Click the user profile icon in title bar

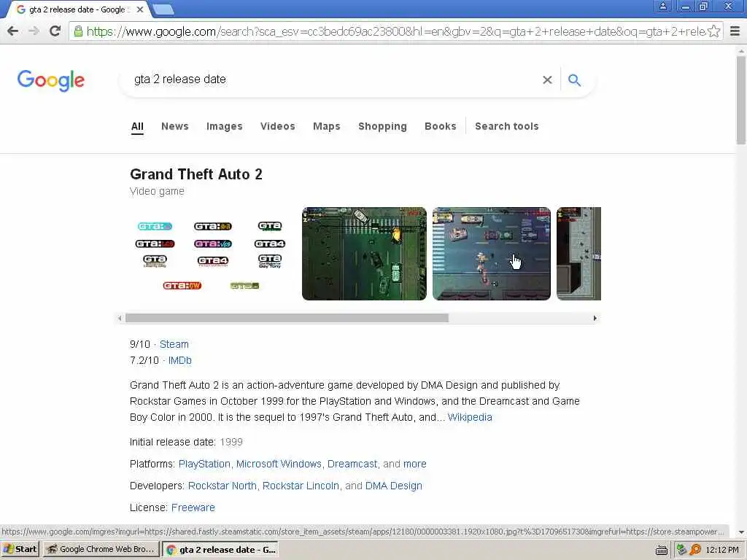point(662,6)
